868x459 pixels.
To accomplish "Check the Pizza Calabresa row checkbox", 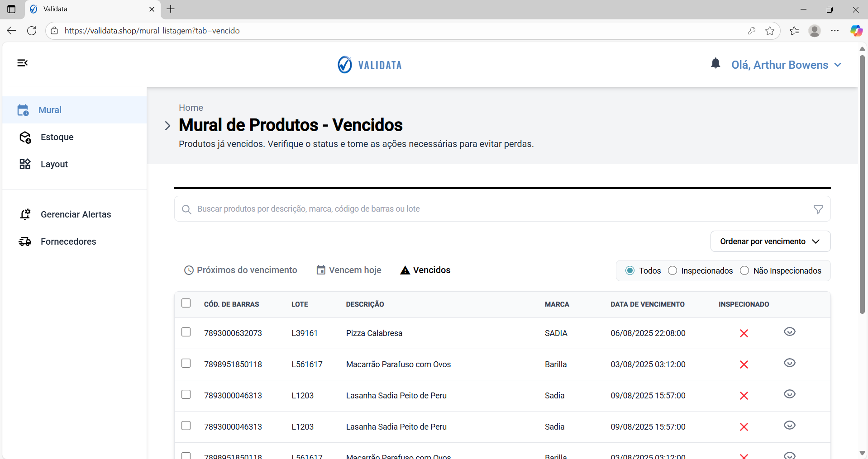I will pos(186,332).
